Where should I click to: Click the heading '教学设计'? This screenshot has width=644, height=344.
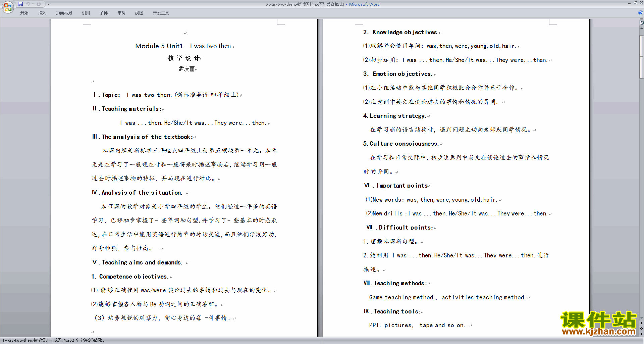(x=184, y=58)
